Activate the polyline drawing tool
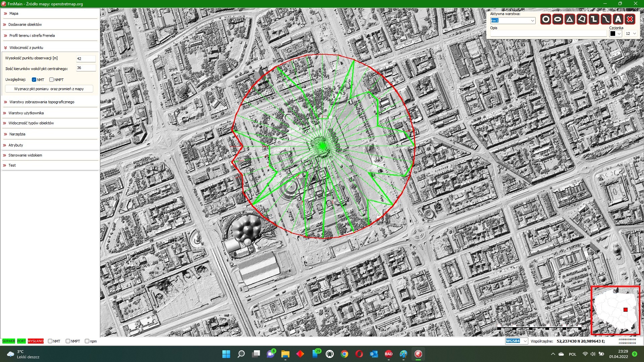Viewport: 644px width, 362px height. [594, 19]
